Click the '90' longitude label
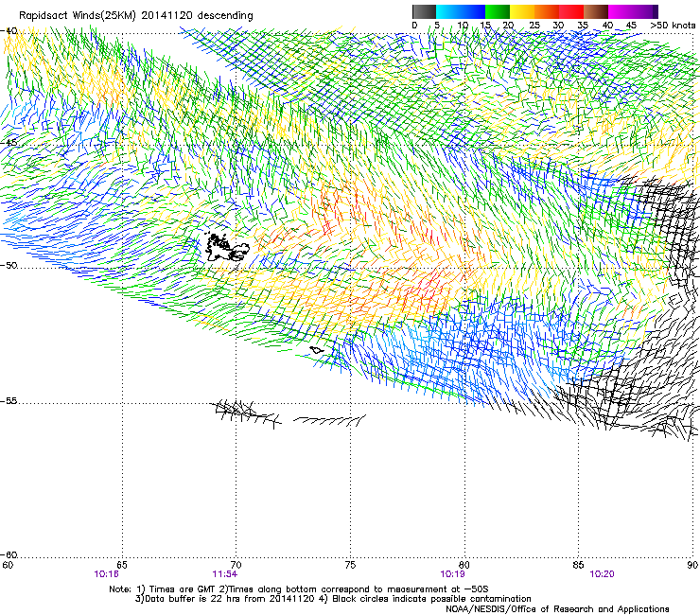The height and width of the screenshot is (615, 700). tap(692, 565)
